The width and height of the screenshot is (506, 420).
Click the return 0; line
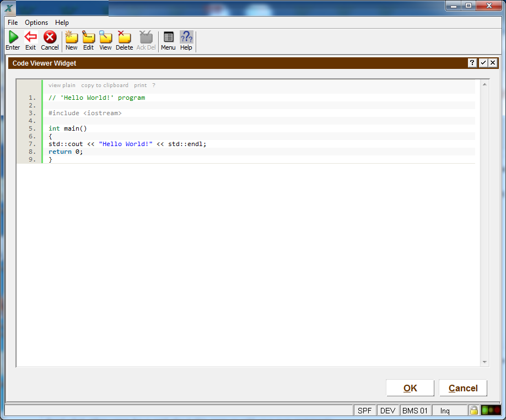[x=66, y=152]
